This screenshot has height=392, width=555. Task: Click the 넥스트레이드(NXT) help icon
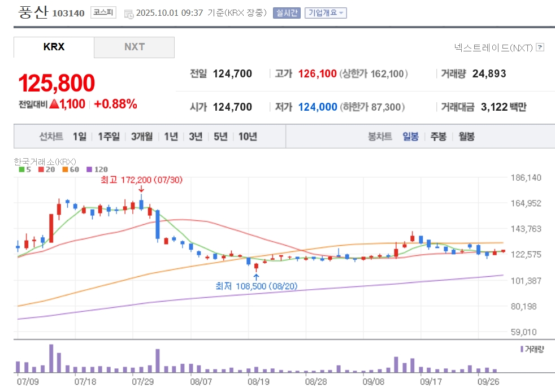pos(540,47)
